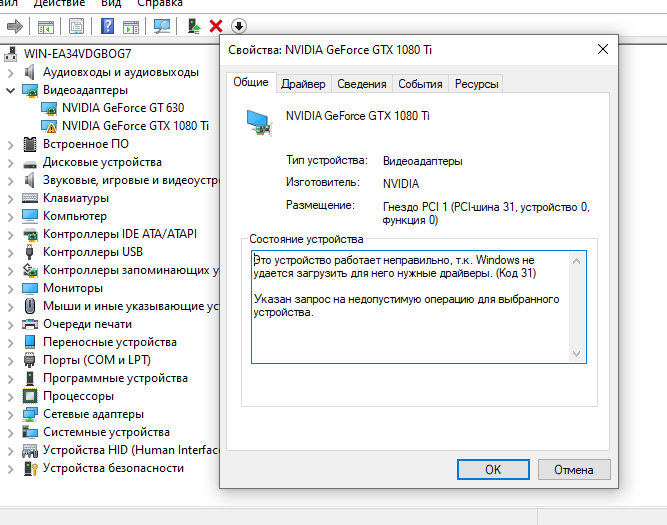Click the red X uninstall device icon

click(216, 26)
